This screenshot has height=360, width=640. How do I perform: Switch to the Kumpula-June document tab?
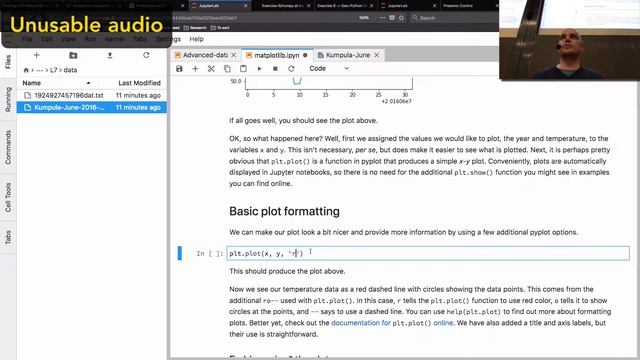point(348,55)
